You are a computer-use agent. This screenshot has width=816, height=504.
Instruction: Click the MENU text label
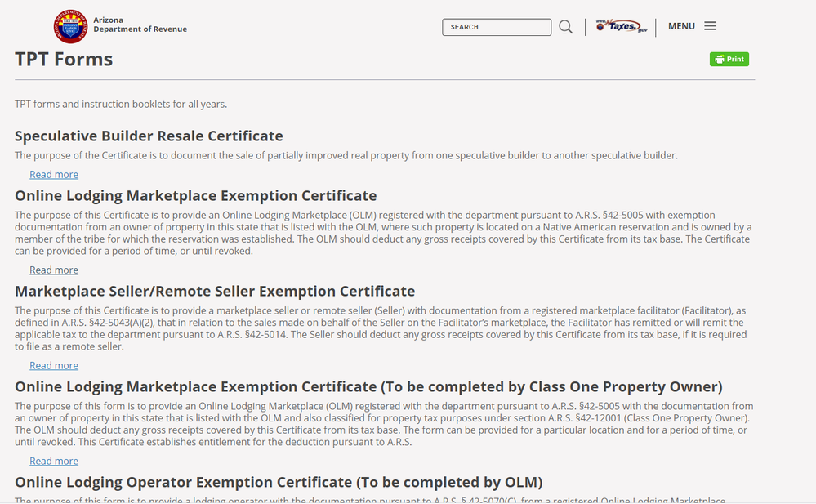[681, 26]
